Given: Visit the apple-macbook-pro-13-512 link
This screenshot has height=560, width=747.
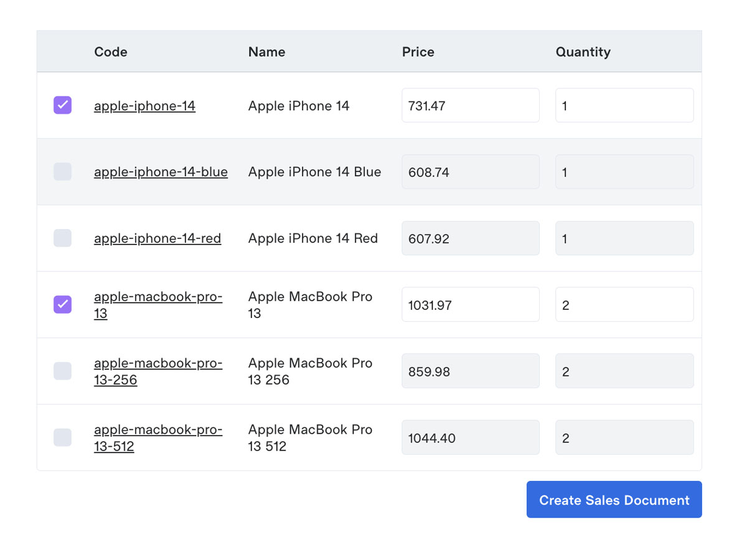Looking at the screenshot, I should coord(157,430).
